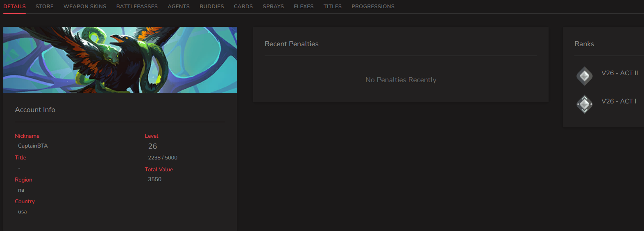Click the V26 ACT I rank badge icon
Image resolution: width=644 pixels, height=231 pixels.
click(585, 104)
